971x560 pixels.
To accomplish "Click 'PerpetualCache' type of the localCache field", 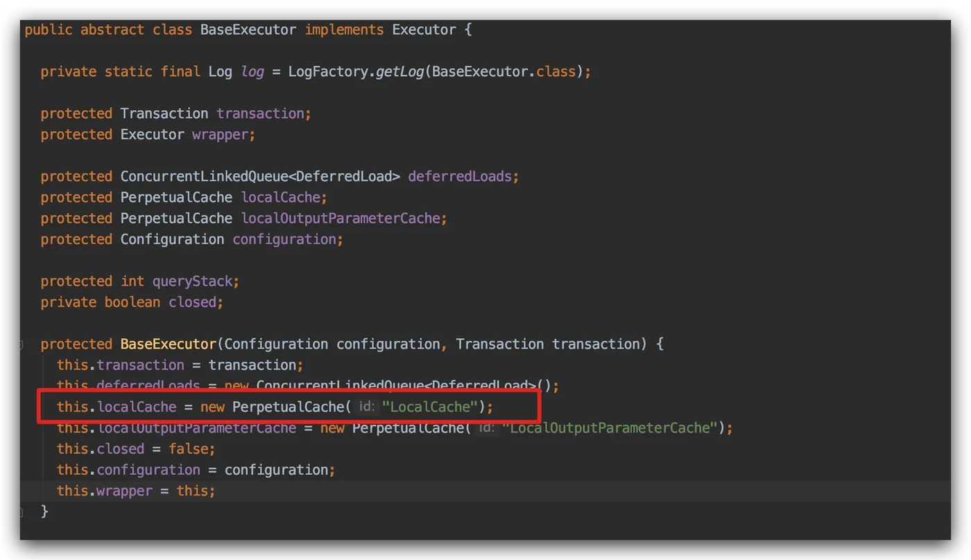I will pos(176,197).
